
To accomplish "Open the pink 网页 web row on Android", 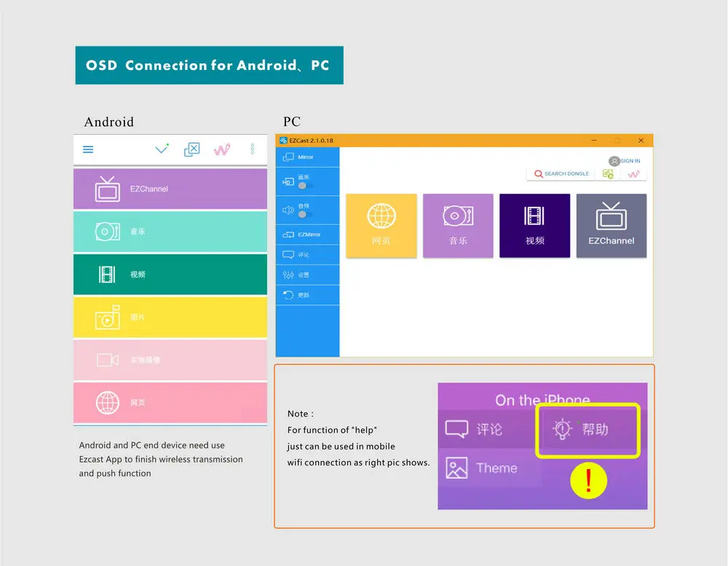I will point(170,402).
